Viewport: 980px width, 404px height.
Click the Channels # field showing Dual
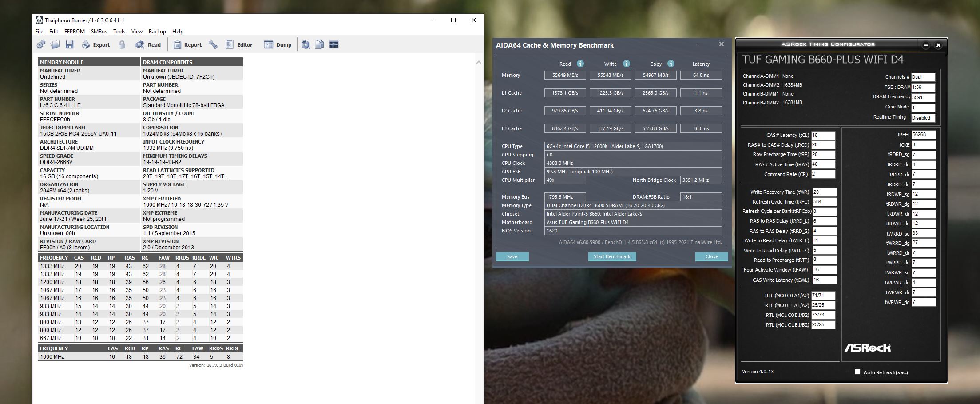923,77
